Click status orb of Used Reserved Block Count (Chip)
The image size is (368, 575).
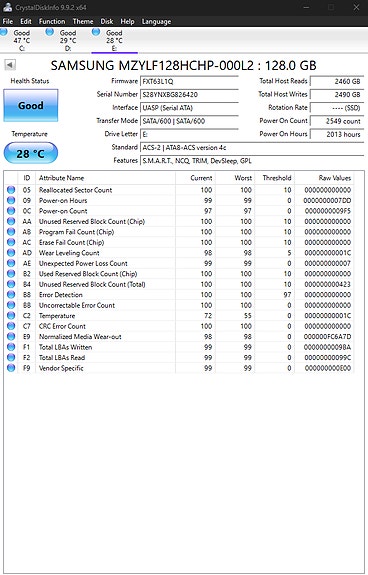click(x=11, y=274)
